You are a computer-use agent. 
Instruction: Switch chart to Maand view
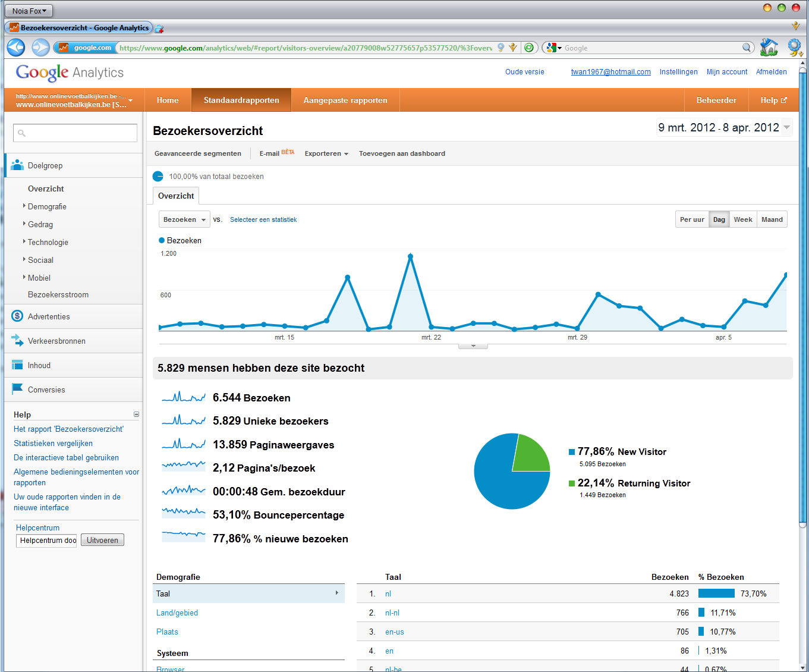pyautogui.click(x=772, y=219)
